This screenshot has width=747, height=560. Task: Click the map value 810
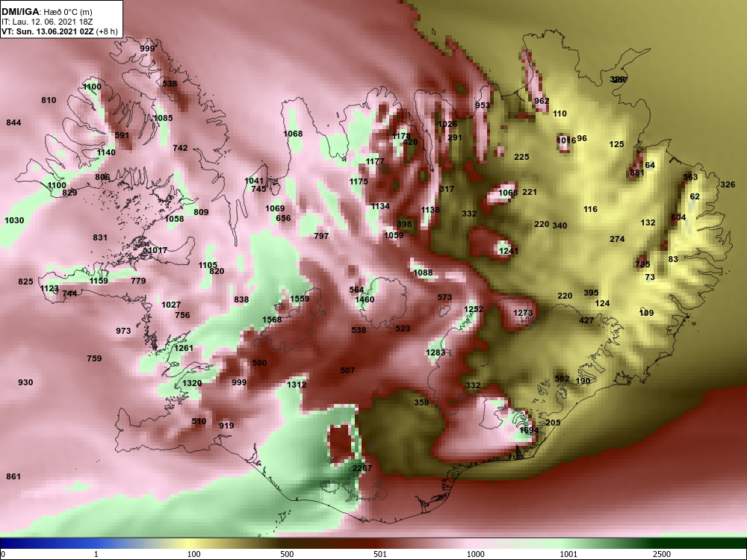49,100
